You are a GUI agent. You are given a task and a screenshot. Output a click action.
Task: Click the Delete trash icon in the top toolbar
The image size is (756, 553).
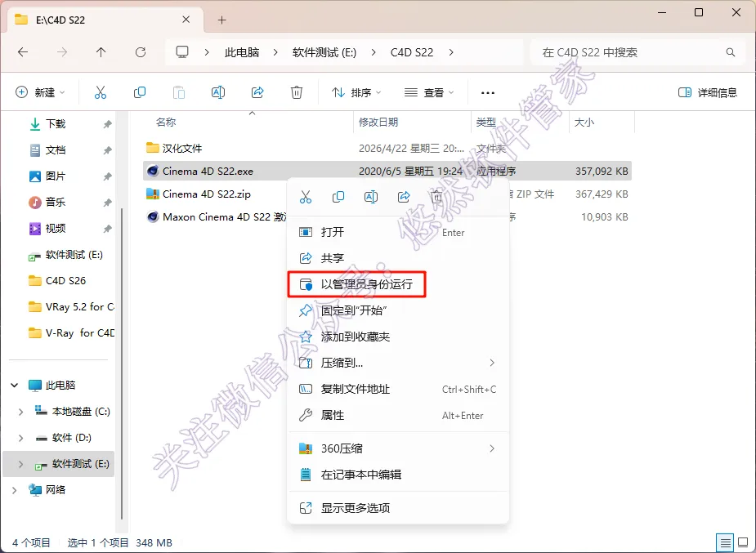(x=297, y=92)
